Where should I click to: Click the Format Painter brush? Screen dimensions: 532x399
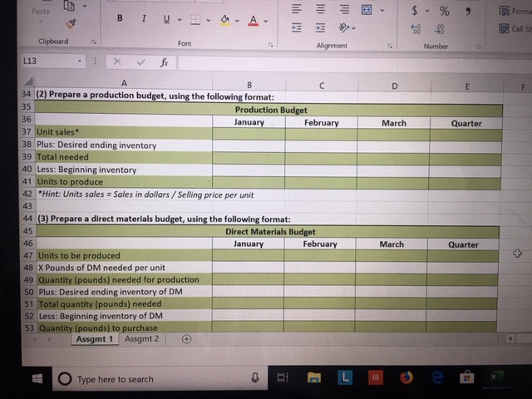click(71, 23)
